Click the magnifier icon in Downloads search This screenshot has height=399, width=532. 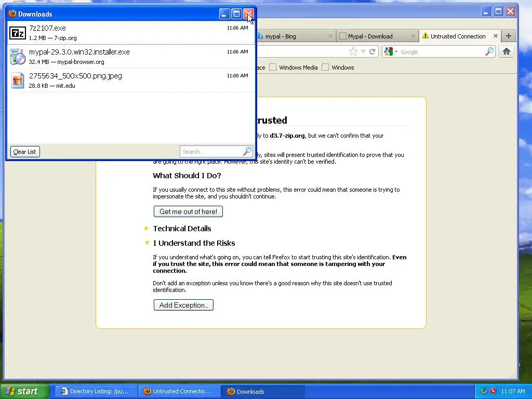coord(247,151)
